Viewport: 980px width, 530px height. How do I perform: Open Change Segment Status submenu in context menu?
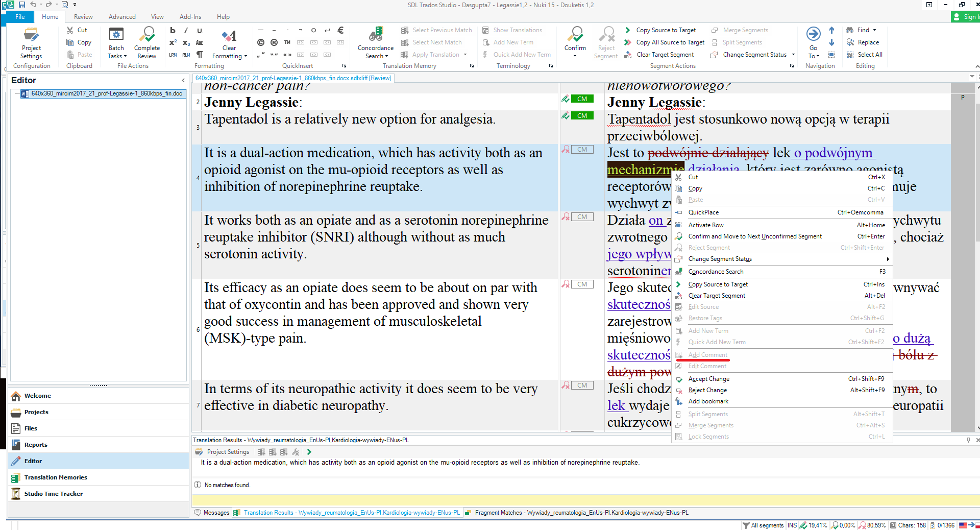coord(782,259)
